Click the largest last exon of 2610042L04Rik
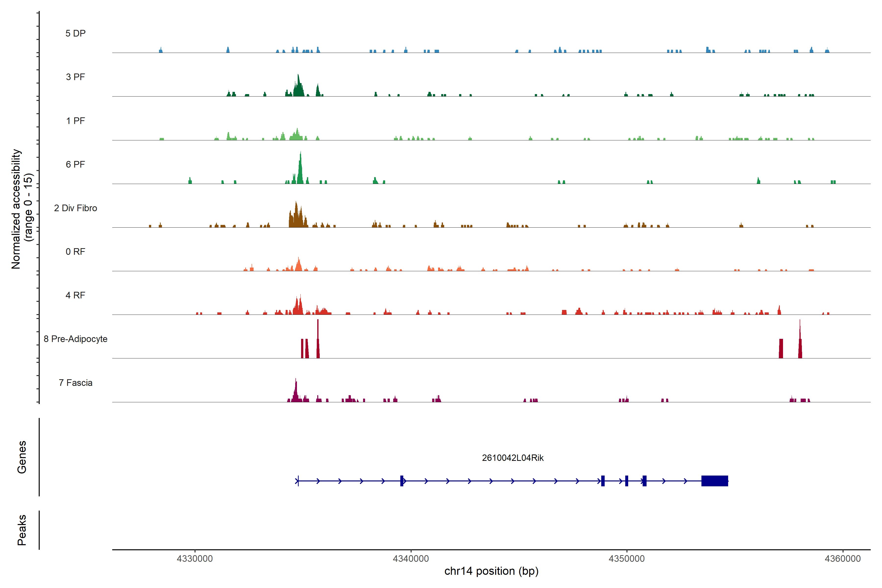The height and width of the screenshot is (588, 882). [x=714, y=481]
